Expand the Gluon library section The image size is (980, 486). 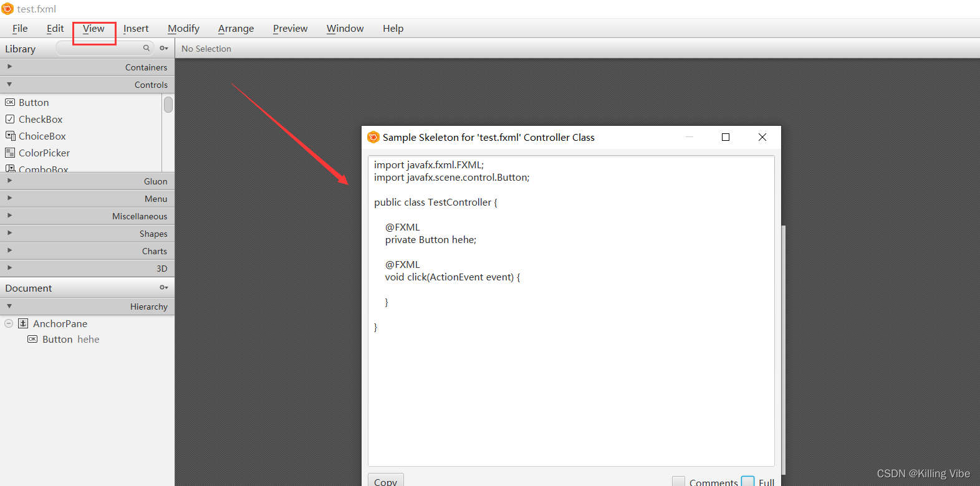(9, 180)
